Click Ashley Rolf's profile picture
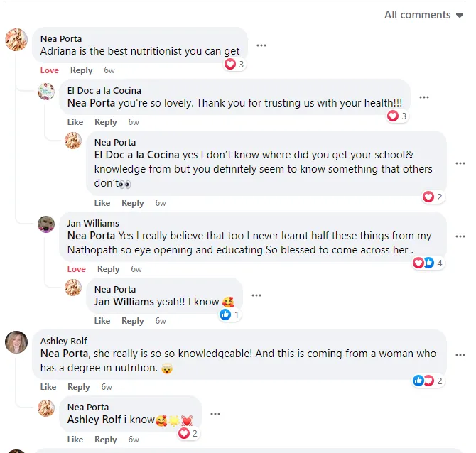This screenshot has height=453, width=476. (16, 343)
